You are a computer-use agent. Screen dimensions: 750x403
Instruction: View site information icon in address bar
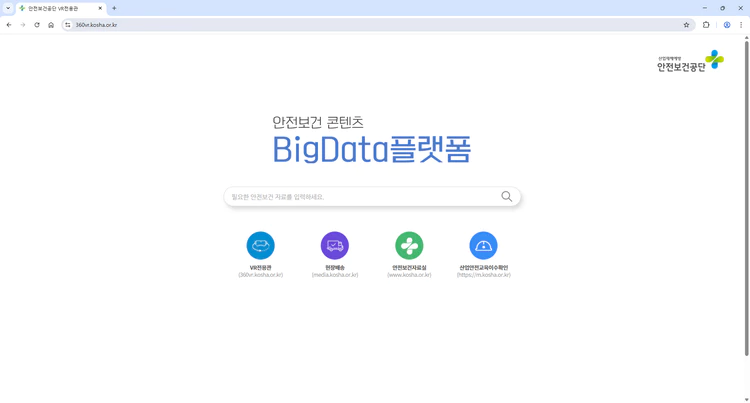point(68,25)
